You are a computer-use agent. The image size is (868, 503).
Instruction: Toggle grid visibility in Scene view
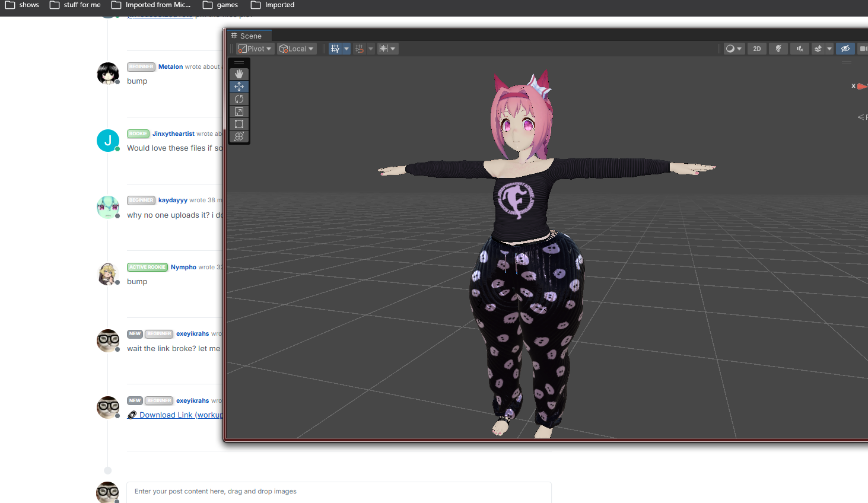(x=335, y=49)
